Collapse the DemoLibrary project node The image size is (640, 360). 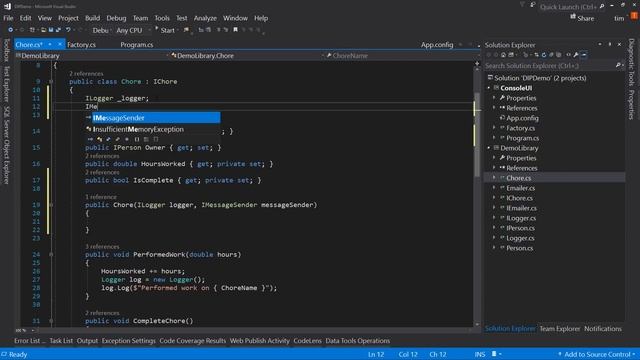(489, 148)
